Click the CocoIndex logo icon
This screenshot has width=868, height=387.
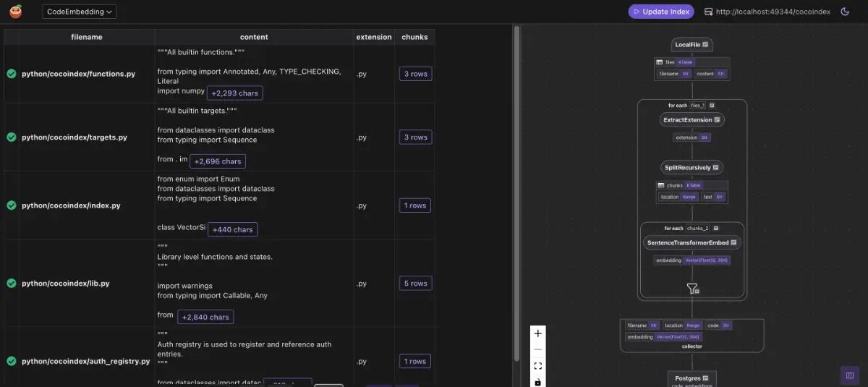[16, 12]
